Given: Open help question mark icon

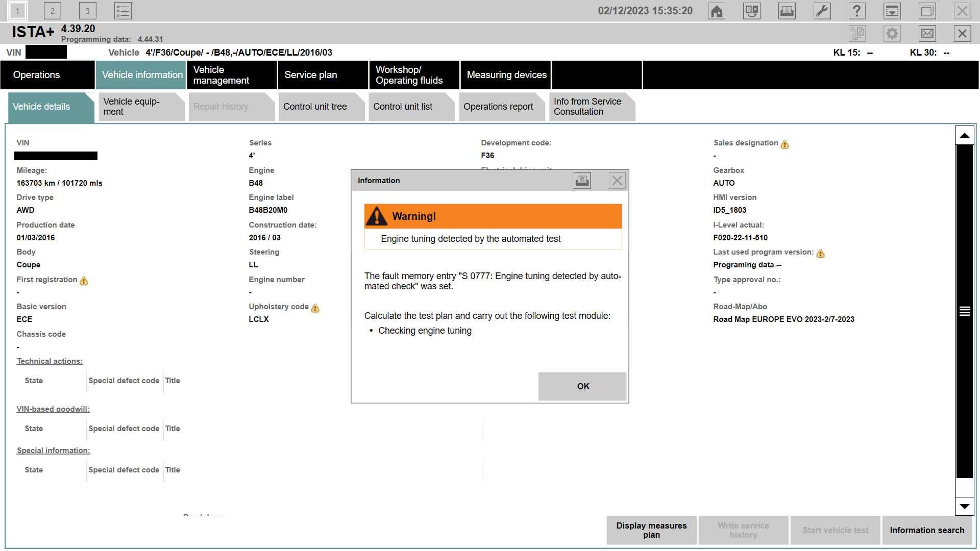Looking at the screenshot, I should pyautogui.click(x=857, y=11).
